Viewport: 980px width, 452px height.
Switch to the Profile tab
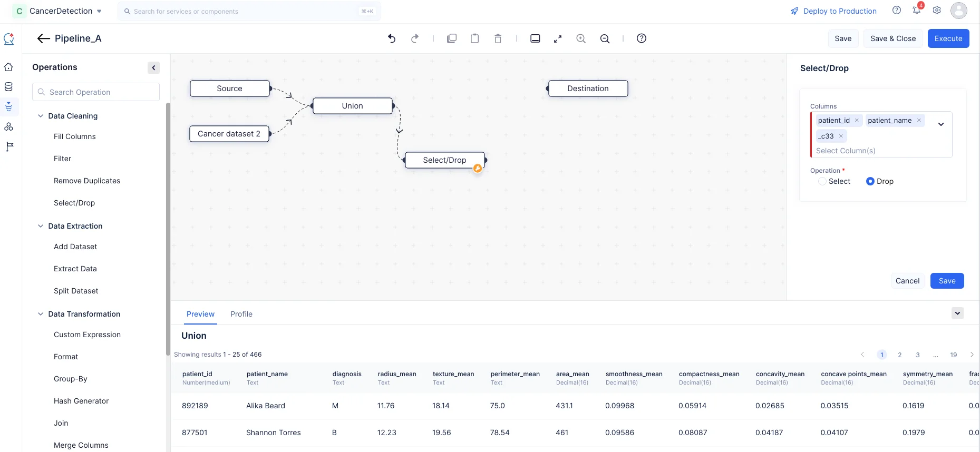pyautogui.click(x=241, y=314)
